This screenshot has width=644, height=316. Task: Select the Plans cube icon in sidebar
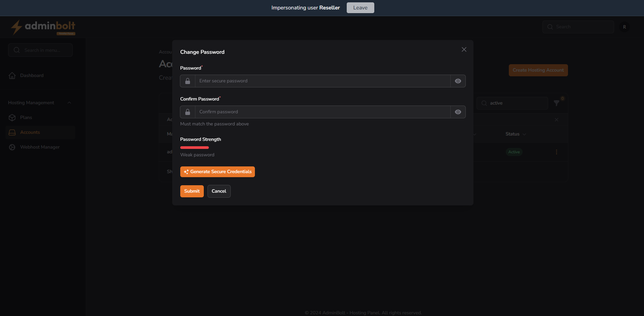(12, 117)
